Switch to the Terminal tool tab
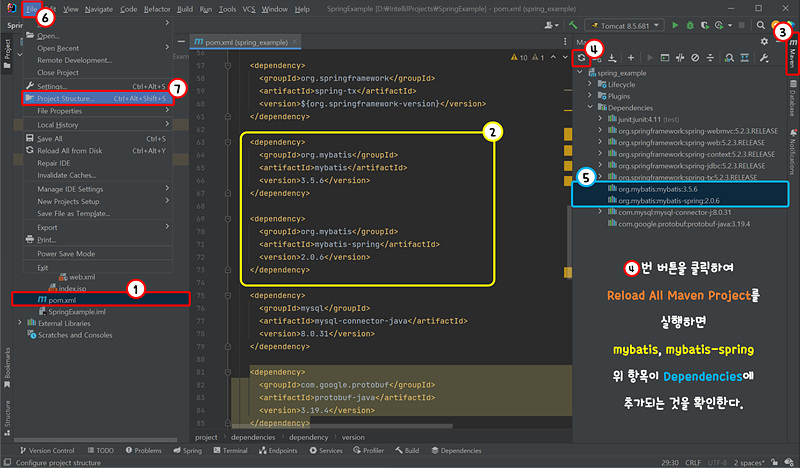 [x=230, y=451]
